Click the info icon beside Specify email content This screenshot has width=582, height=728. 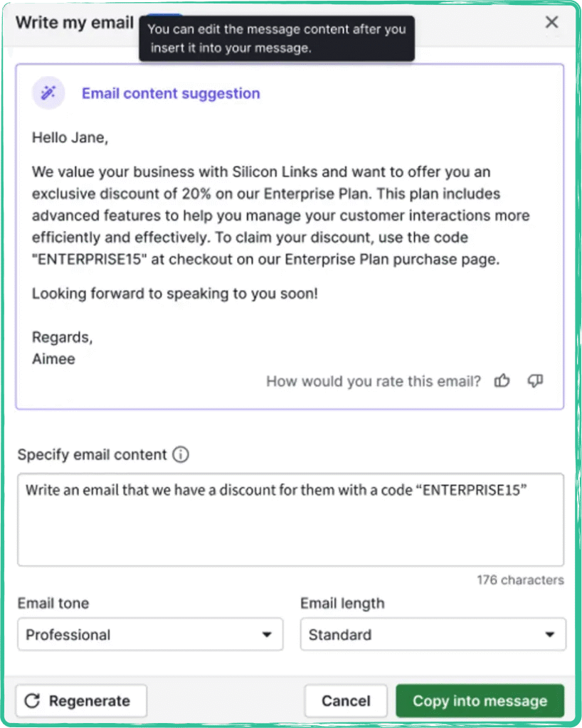tap(181, 454)
